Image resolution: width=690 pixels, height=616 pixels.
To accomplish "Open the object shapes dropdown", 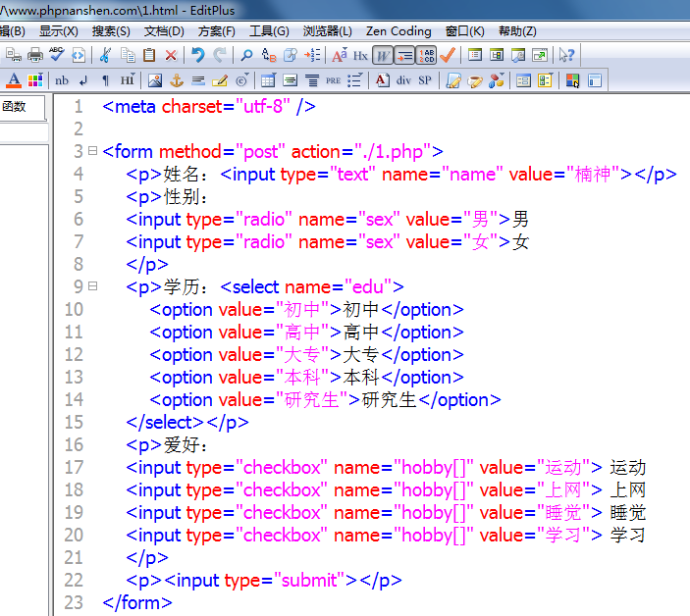I will [x=497, y=80].
